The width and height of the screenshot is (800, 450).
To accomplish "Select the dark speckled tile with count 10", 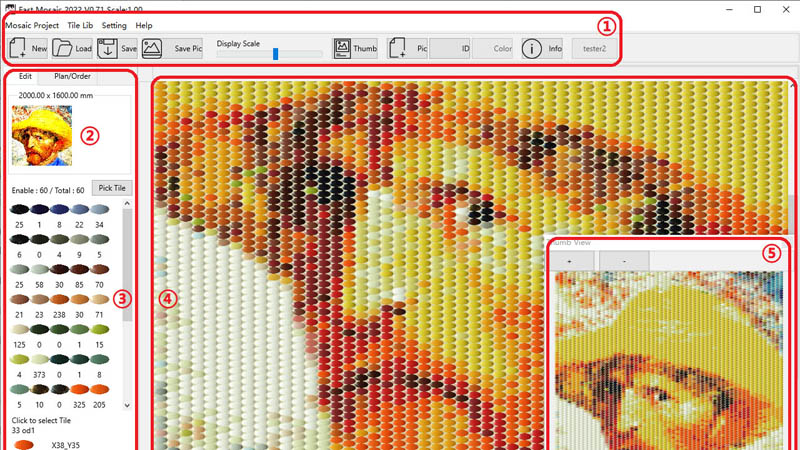I will pos(39,390).
